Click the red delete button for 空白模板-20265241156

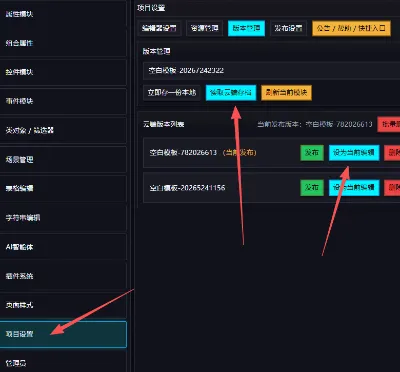tap(392, 188)
